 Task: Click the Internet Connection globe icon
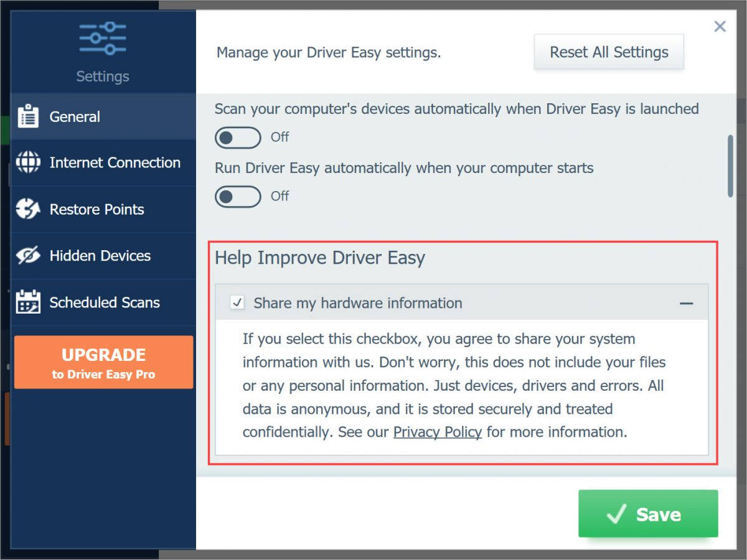[28, 162]
